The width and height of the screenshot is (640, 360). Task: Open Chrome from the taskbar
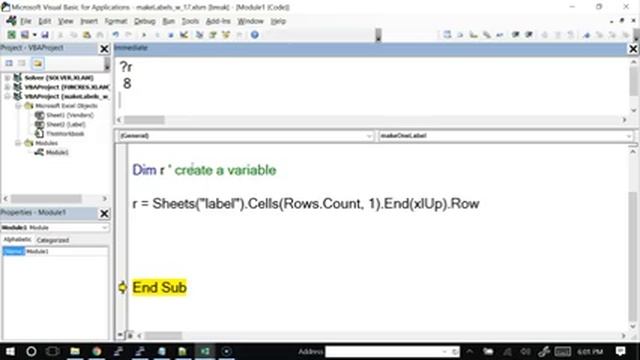click(x=97, y=351)
